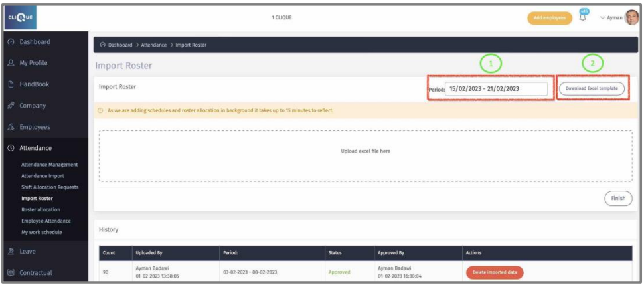Open the Contractual sidebar menu
Screen dimensions: 644x287
tap(35, 272)
